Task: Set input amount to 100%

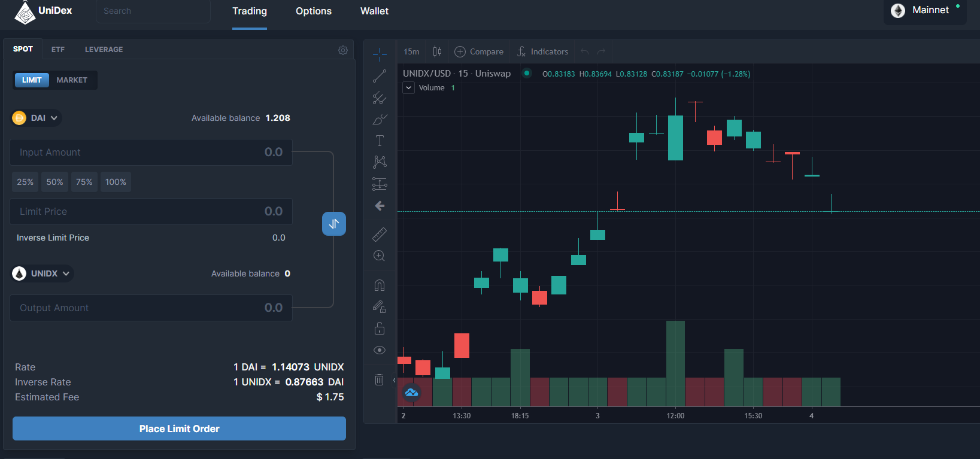Action: (x=116, y=182)
